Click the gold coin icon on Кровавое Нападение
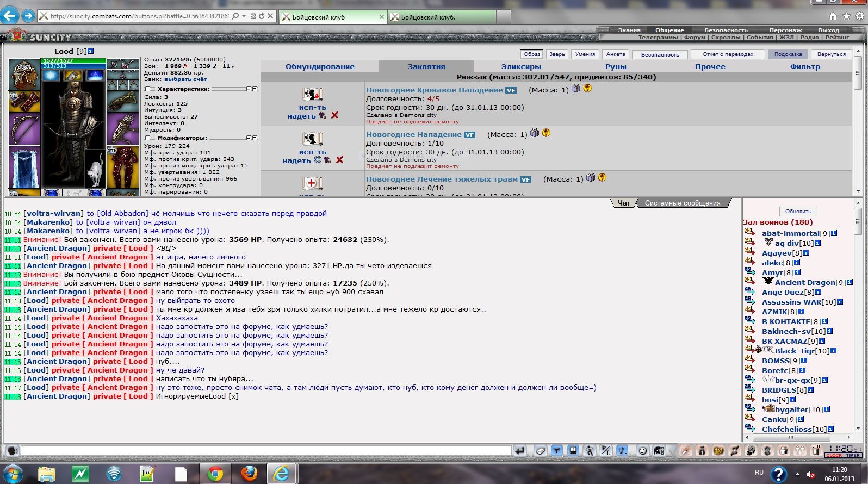Image resolution: width=868 pixels, height=484 pixels. click(x=587, y=88)
